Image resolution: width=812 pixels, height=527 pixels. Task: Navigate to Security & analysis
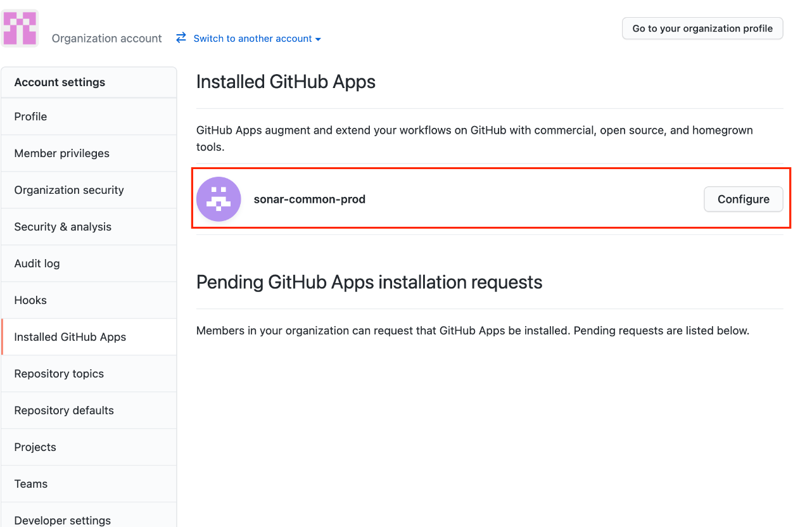coord(63,227)
